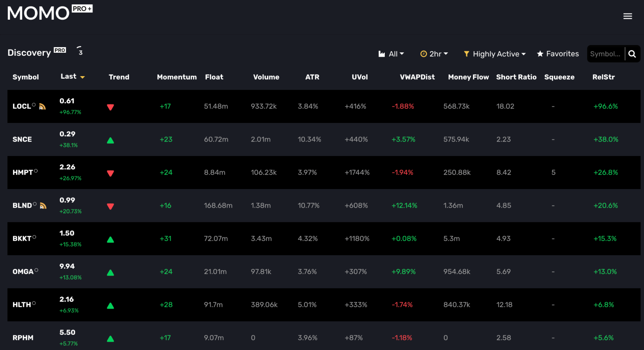Screen dimensions: 644x350
Task: Click the red down trend arrow for LOCL
Action: point(110,107)
